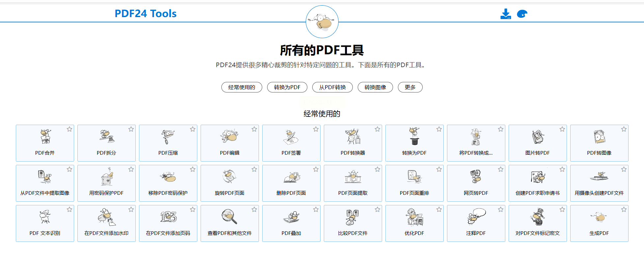The height and width of the screenshot is (256, 644).
Task: Launch the 网页转PDF tool icon
Action: (476, 177)
